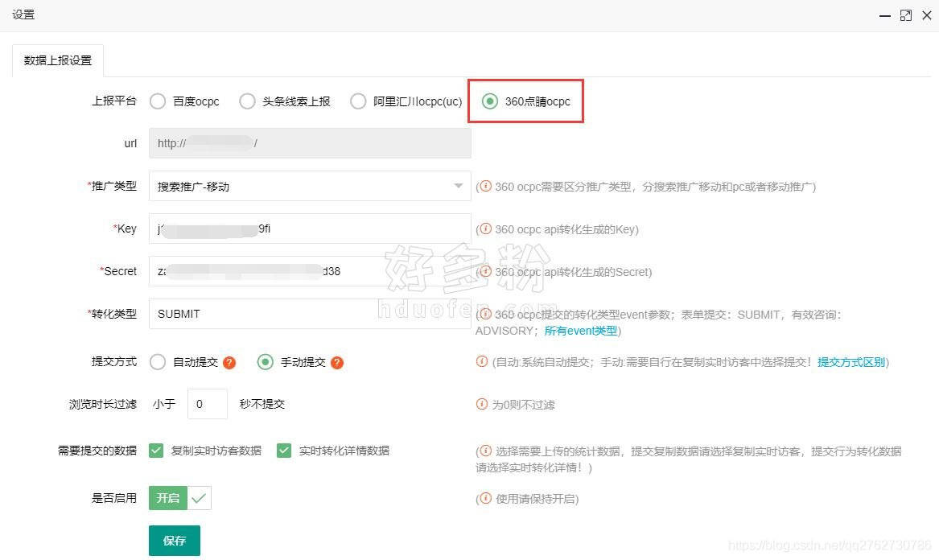The width and height of the screenshot is (939, 560).
Task: Uncheck 复制实时访客数据 checkbox
Action: click(x=156, y=451)
